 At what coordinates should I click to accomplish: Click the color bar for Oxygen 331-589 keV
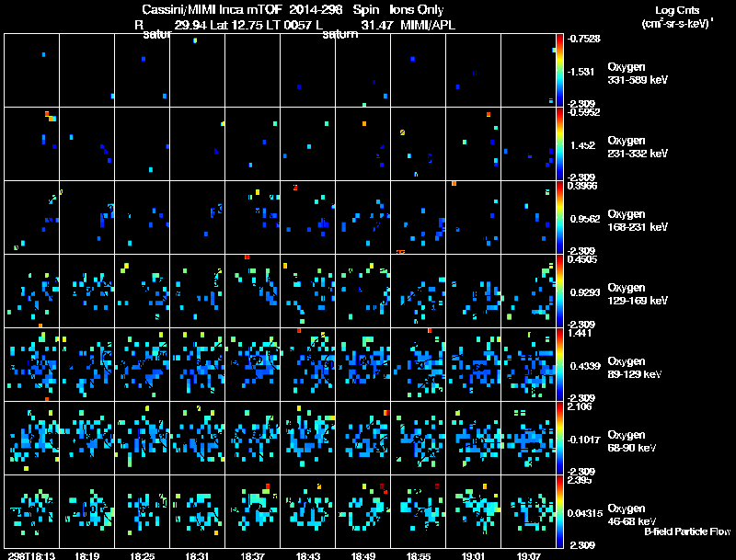tap(560, 70)
